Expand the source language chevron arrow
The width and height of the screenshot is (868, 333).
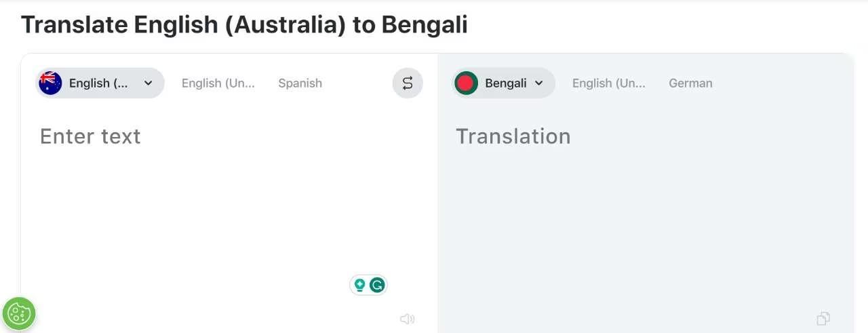point(149,83)
